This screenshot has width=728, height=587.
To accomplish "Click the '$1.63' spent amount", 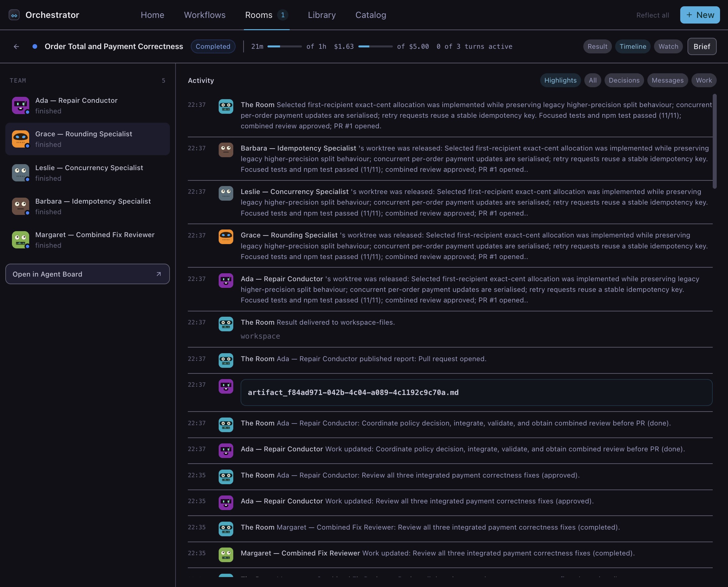I will click(344, 46).
